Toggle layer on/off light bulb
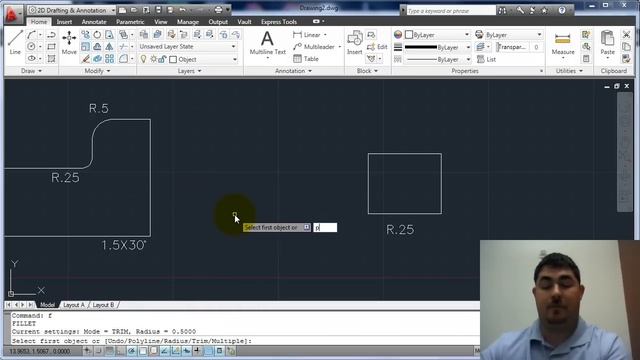The image size is (640, 360). pyautogui.click(x=143, y=59)
